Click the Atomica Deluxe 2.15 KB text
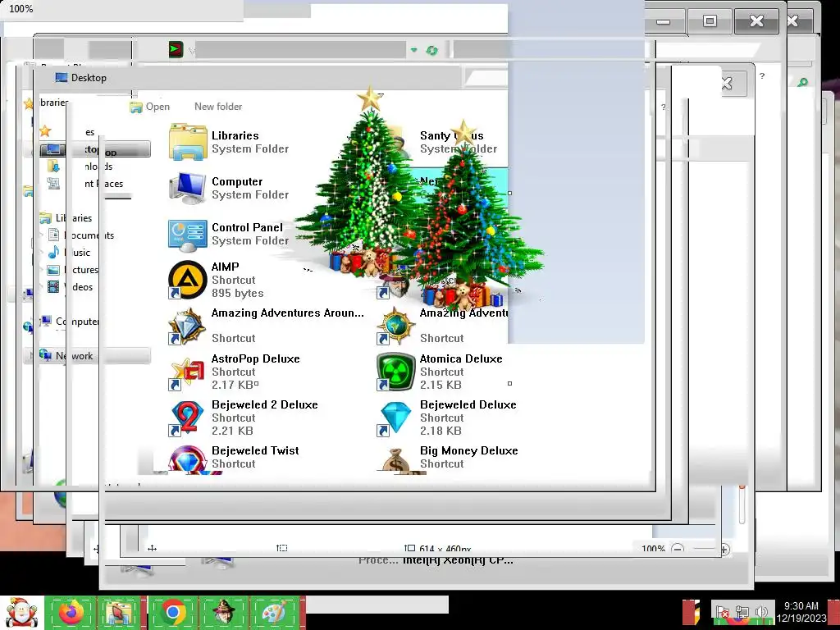The height and width of the screenshot is (630, 840). click(441, 385)
